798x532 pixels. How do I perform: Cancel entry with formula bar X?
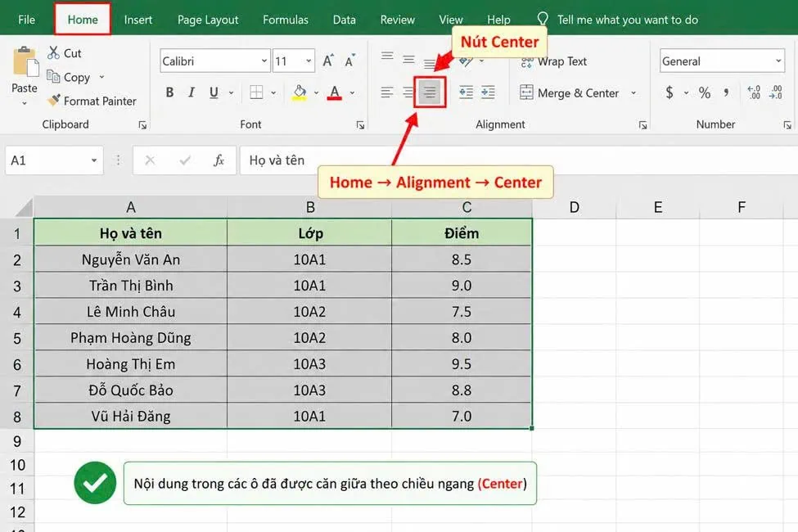click(x=150, y=160)
